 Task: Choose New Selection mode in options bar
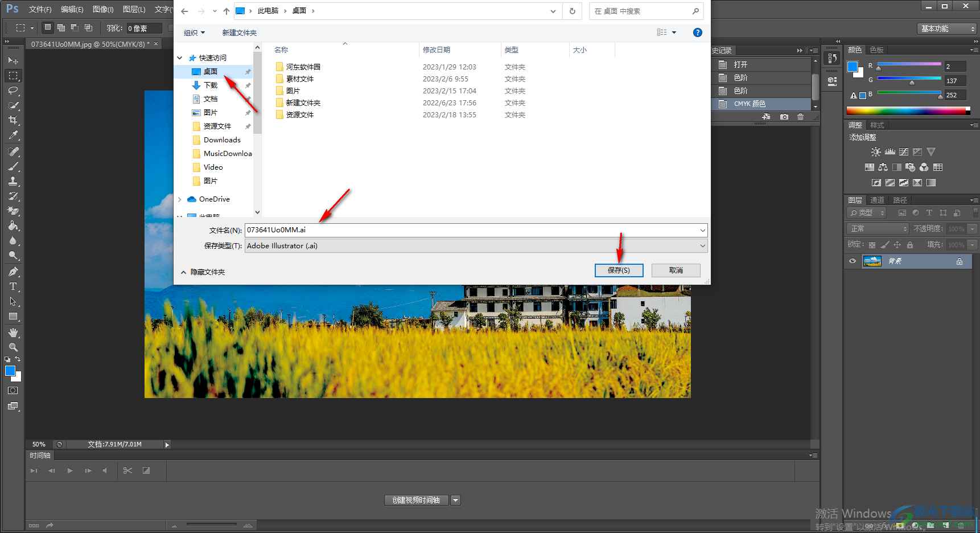point(48,27)
